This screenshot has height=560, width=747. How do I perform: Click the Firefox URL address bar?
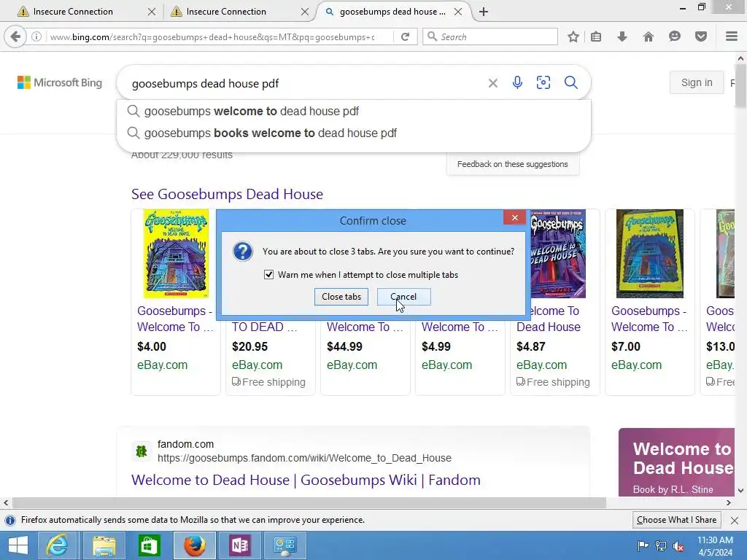click(212, 36)
